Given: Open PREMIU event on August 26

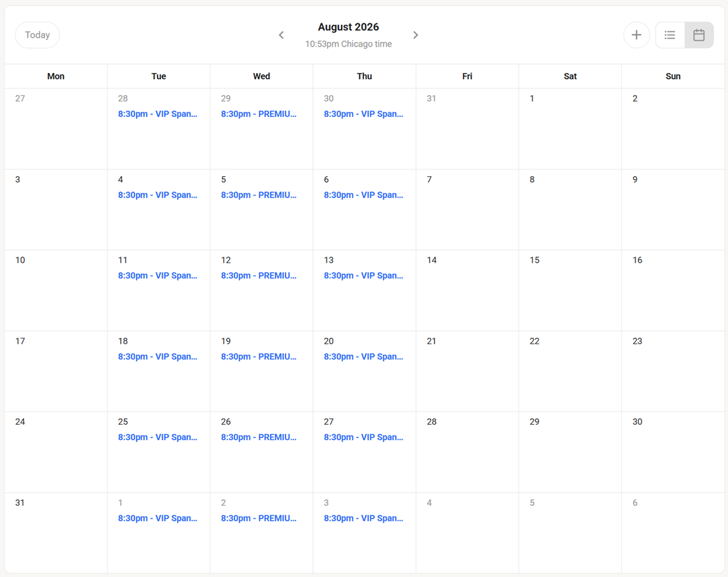Looking at the screenshot, I should [x=258, y=437].
